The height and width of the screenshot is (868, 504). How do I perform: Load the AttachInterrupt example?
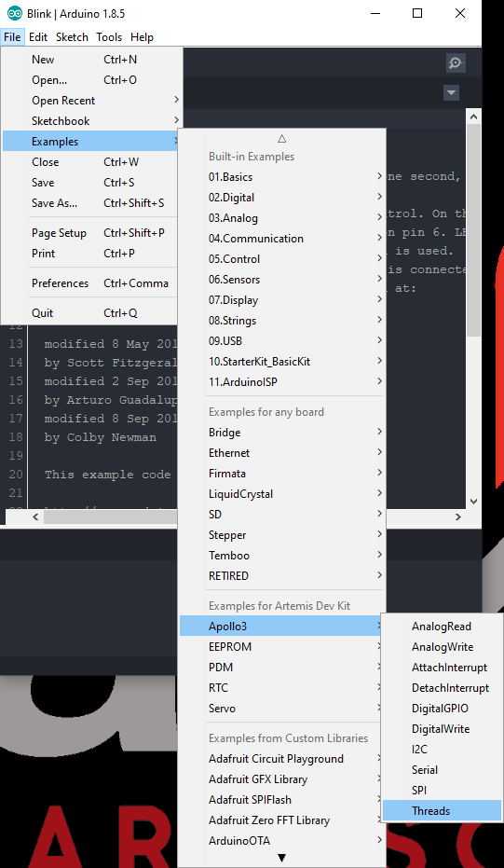tap(442, 668)
